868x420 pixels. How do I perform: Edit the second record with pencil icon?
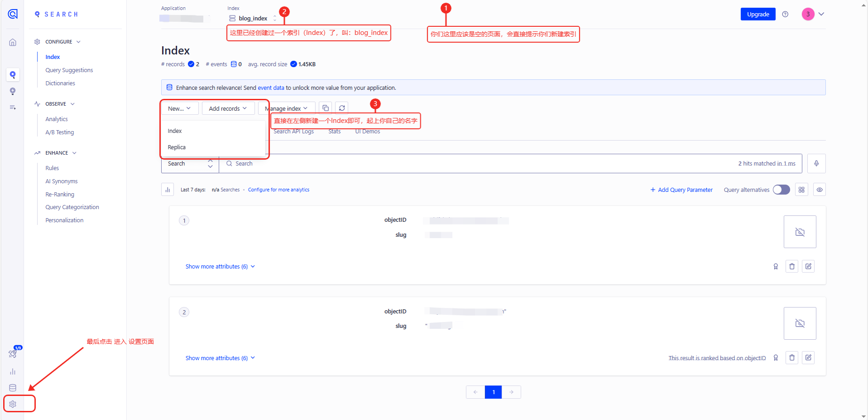(808, 357)
